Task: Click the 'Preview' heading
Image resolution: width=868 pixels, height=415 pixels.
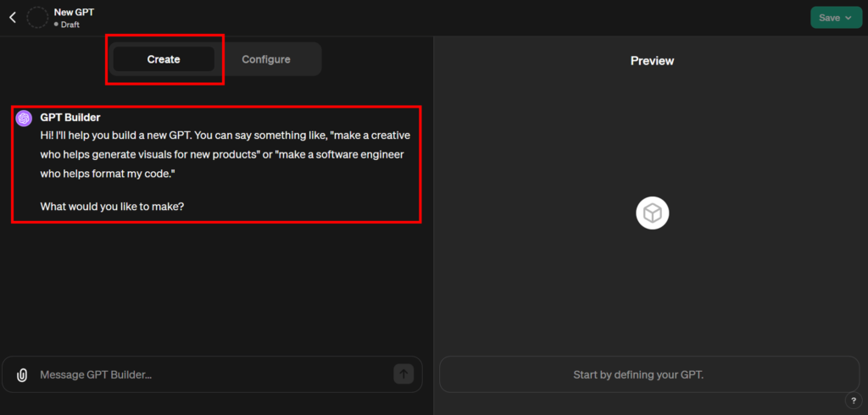Action: tap(652, 61)
